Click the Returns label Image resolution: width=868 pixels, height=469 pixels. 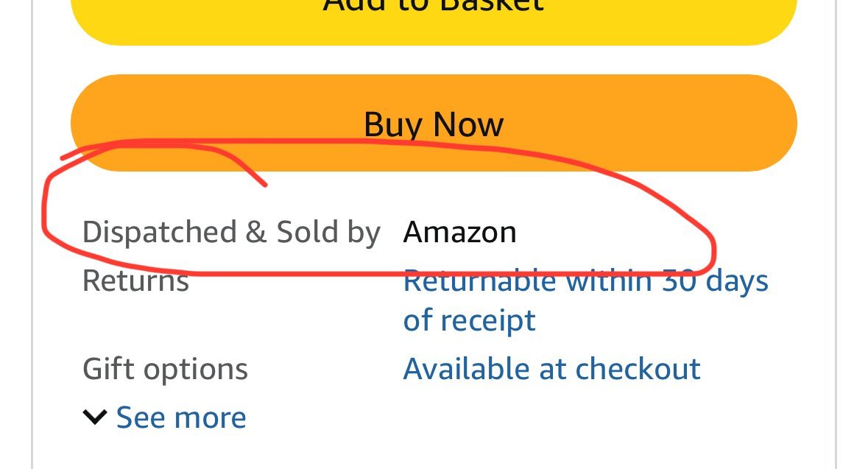(x=135, y=281)
